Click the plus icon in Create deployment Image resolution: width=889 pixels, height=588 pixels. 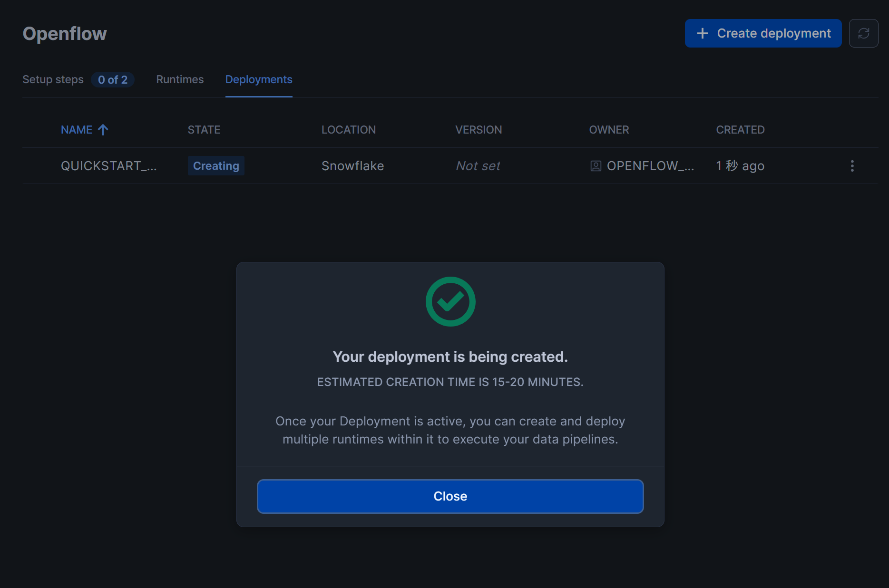(x=702, y=33)
